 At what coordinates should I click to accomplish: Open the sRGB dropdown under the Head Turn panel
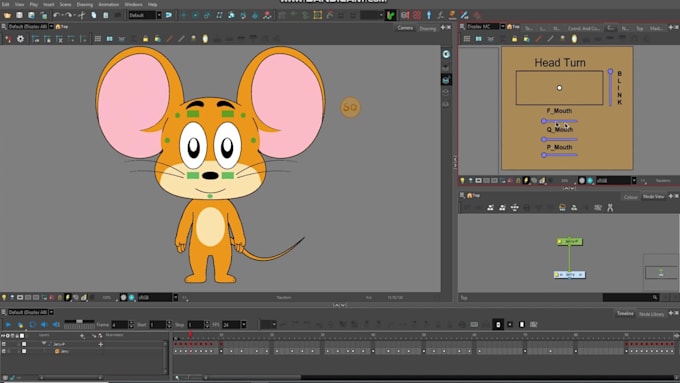point(634,180)
